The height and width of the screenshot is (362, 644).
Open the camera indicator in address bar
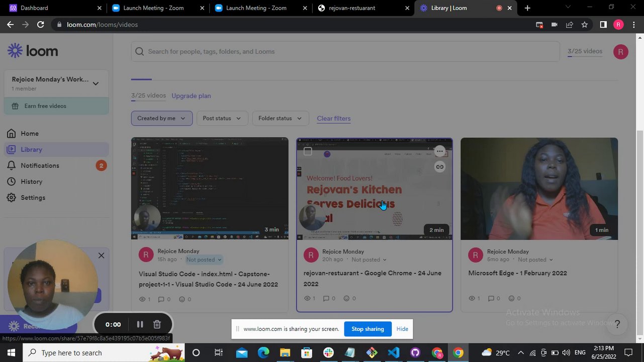(x=554, y=25)
